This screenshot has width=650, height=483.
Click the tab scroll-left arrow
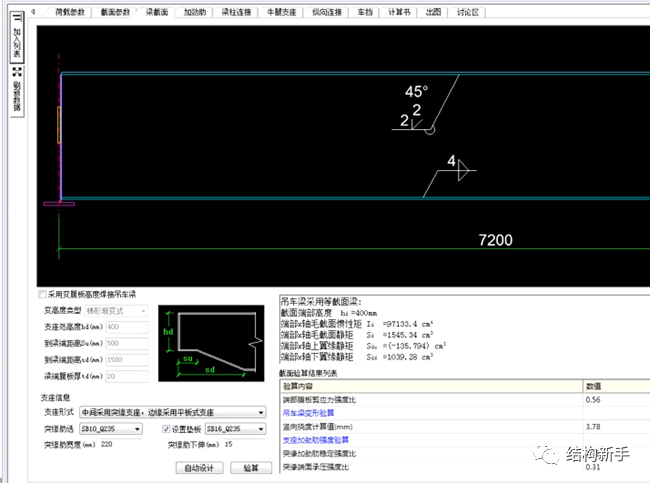pos(33,12)
